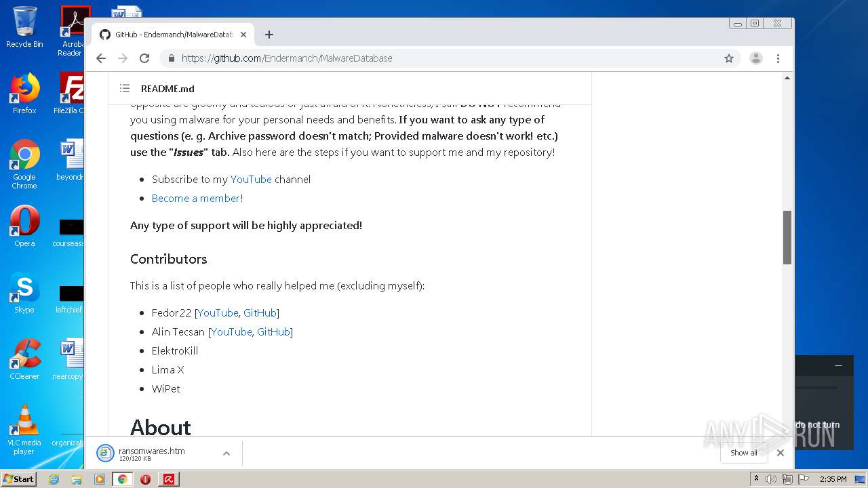Click the About heading
This screenshot has width=868, height=488.
[x=161, y=427]
